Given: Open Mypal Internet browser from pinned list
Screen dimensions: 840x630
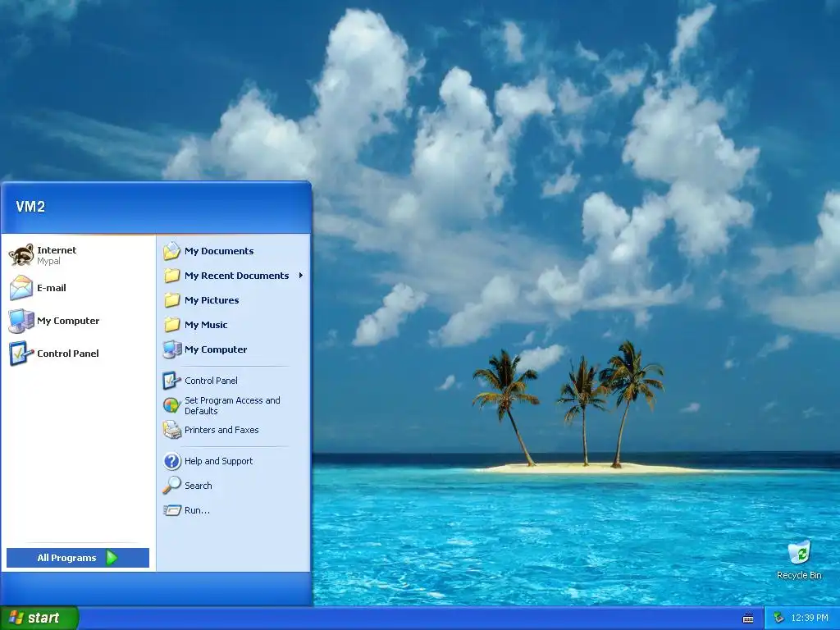Looking at the screenshot, I should pyautogui.click(x=78, y=255).
